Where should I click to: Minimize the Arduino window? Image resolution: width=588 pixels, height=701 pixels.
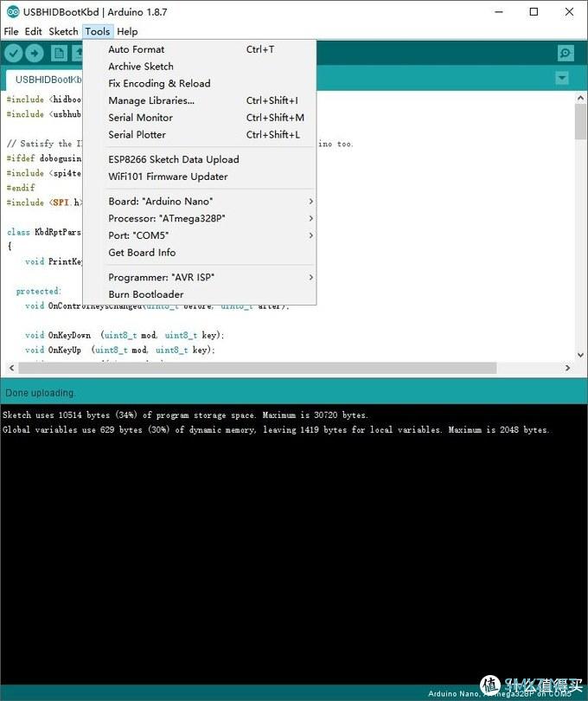point(499,12)
